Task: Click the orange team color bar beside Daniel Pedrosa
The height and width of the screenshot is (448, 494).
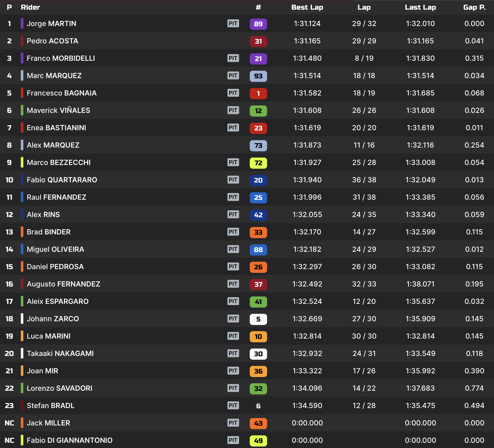Action: pos(22,267)
